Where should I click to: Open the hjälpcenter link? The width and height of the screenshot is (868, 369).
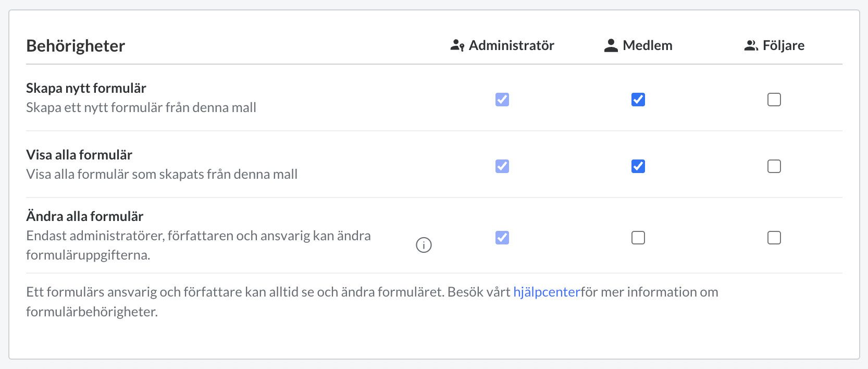pos(547,292)
